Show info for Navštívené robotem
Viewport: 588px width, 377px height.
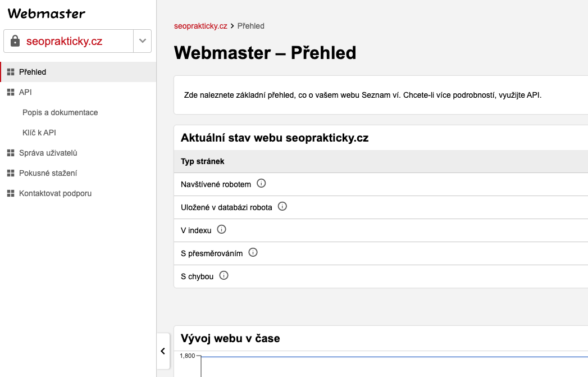(261, 183)
